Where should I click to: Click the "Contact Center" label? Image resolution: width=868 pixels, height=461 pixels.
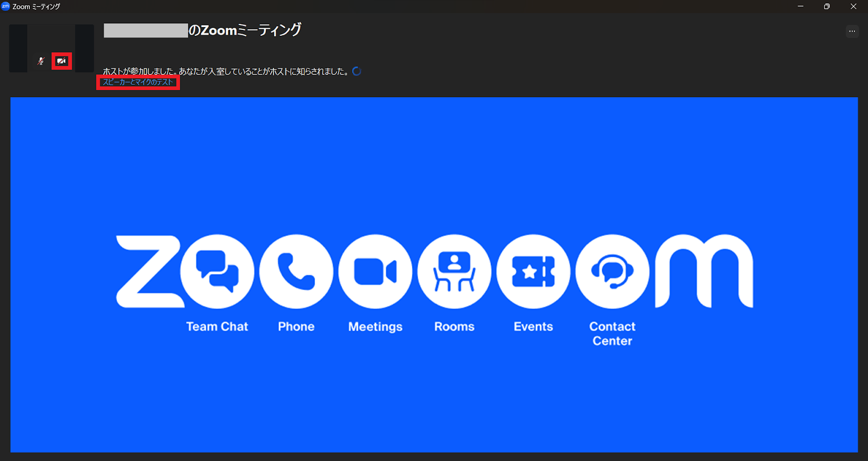click(612, 333)
